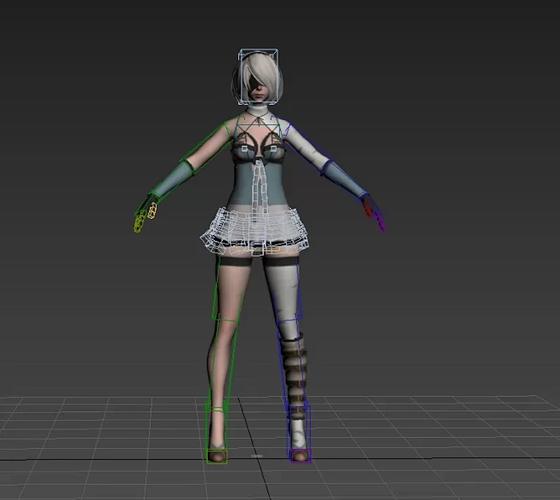Click the root node label between feet

click(256, 456)
